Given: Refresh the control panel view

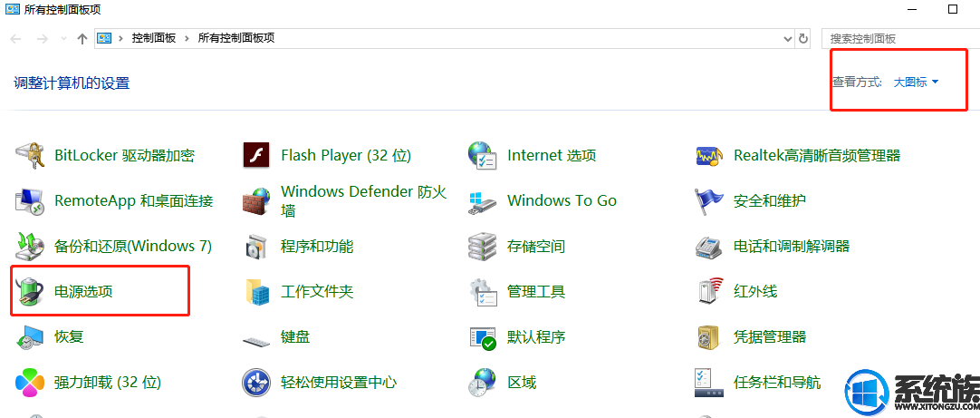Looking at the screenshot, I should coord(803,39).
